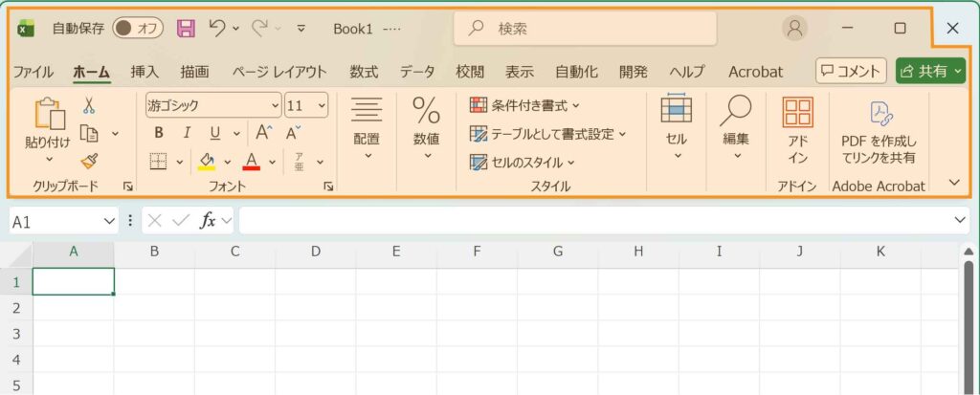Click the Format Painter brush icon
The width and height of the screenshot is (980, 395).
(89, 162)
